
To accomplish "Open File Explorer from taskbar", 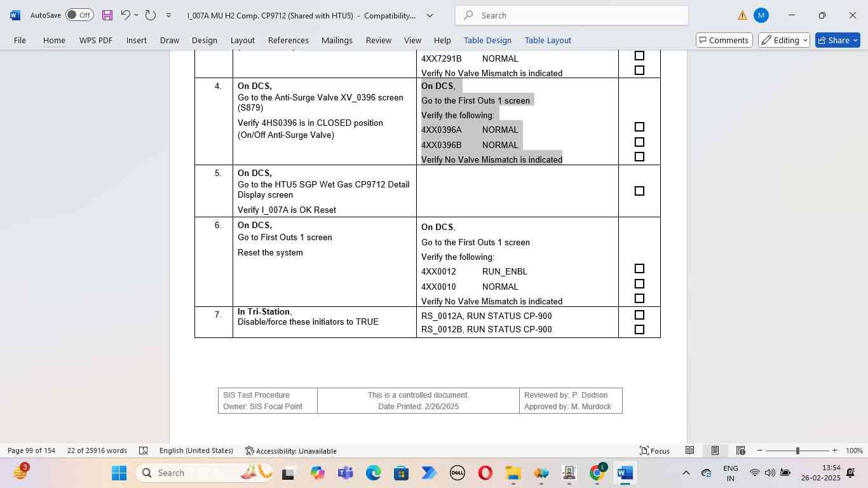I will [513, 473].
